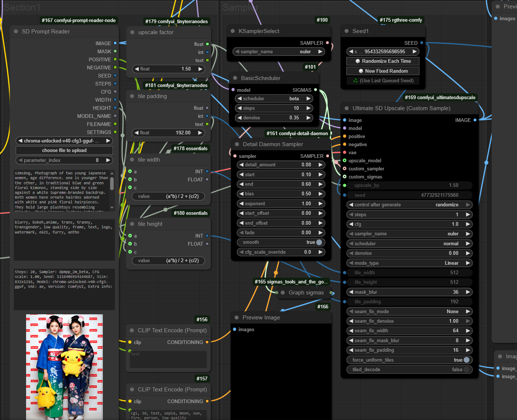Click the CONDITIONING output socket of node #156
The image size is (517, 420).
click(x=207, y=342)
